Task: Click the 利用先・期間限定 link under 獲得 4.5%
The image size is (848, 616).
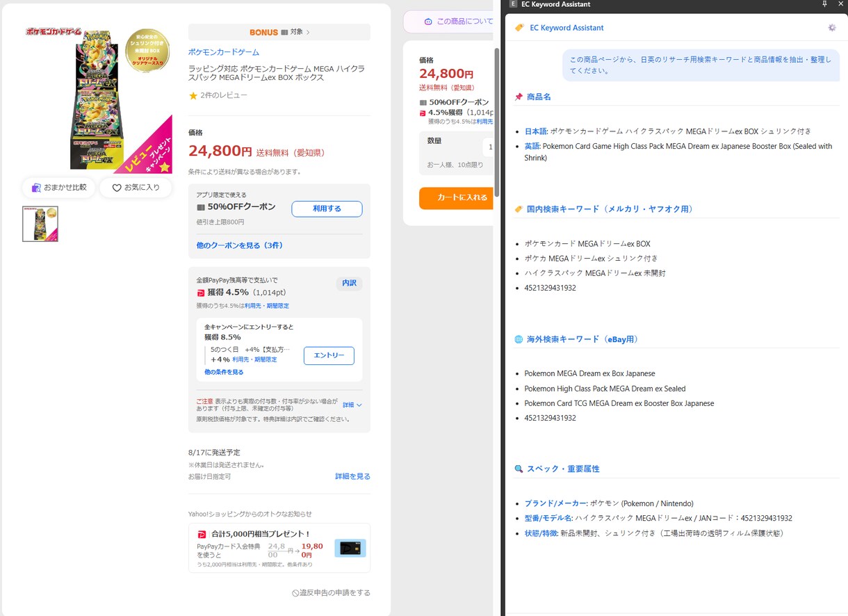Action: pyautogui.click(x=266, y=306)
